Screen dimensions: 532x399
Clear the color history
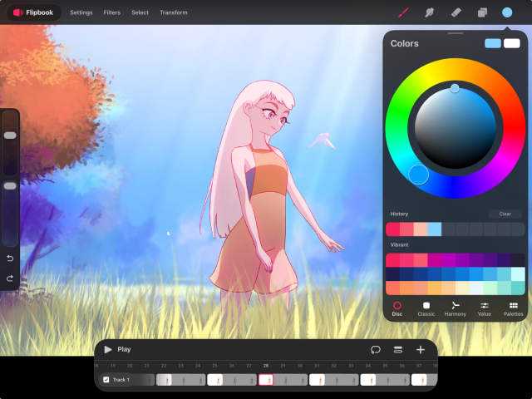point(505,214)
